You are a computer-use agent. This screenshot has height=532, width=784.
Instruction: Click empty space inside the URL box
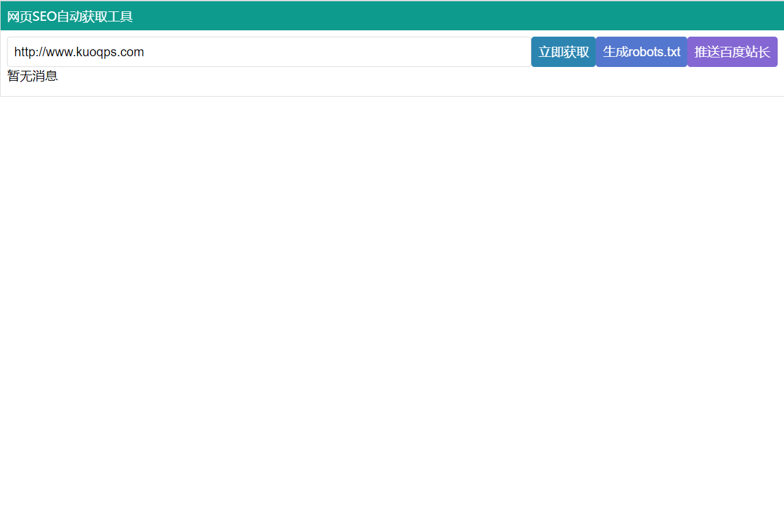(x=347, y=52)
